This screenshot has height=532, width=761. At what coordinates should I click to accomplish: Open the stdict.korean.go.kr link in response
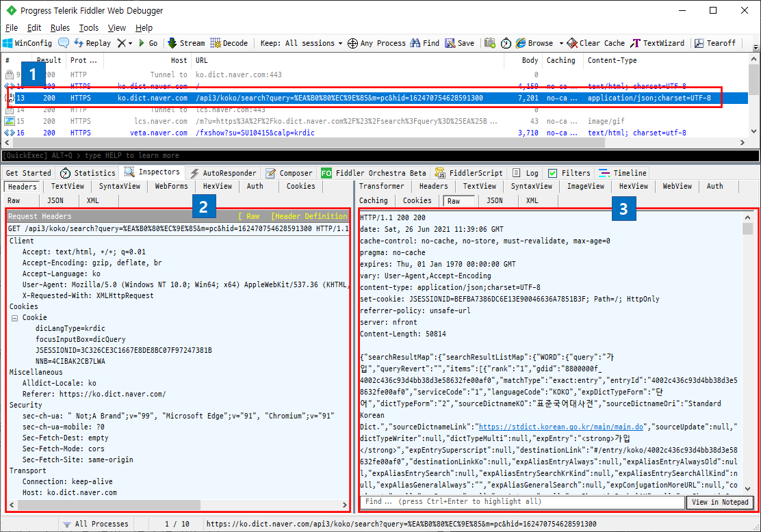coord(560,427)
